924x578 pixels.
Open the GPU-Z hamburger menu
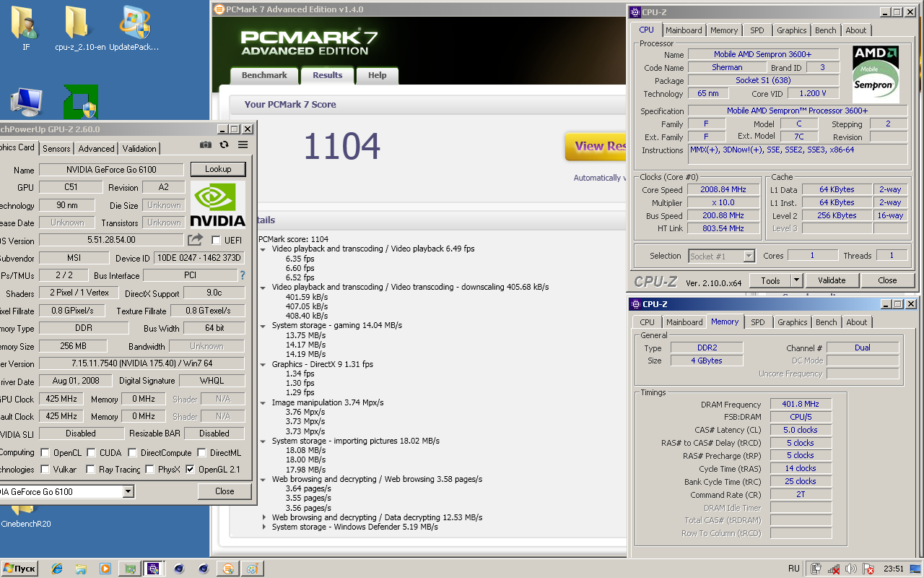[243, 144]
